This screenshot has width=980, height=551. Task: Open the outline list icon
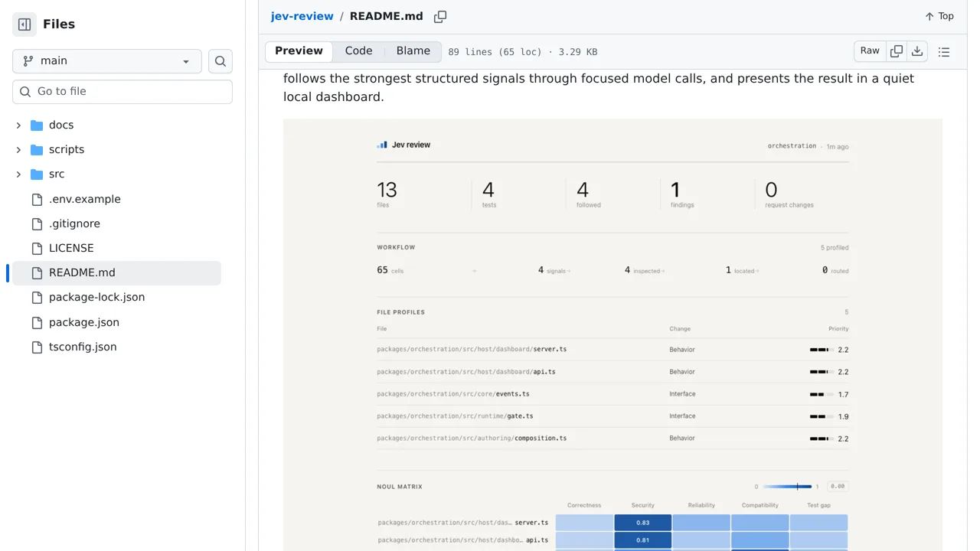944,52
